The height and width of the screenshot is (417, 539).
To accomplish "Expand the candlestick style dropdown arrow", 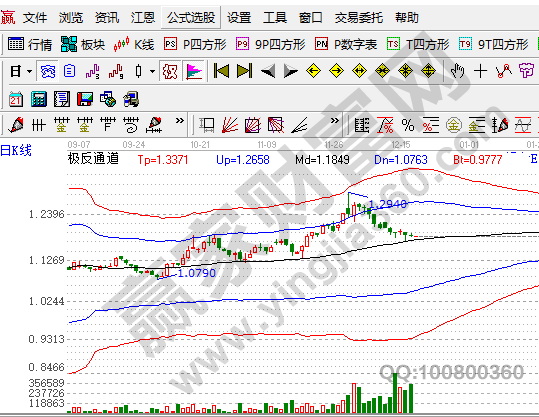I will tap(152, 72).
